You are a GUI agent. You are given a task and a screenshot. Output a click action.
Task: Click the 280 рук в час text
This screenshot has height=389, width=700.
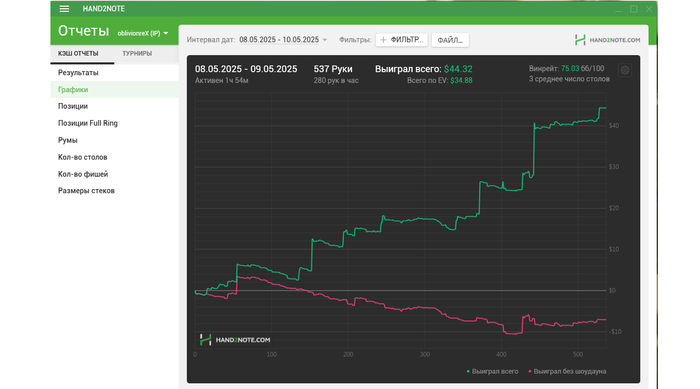(336, 80)
